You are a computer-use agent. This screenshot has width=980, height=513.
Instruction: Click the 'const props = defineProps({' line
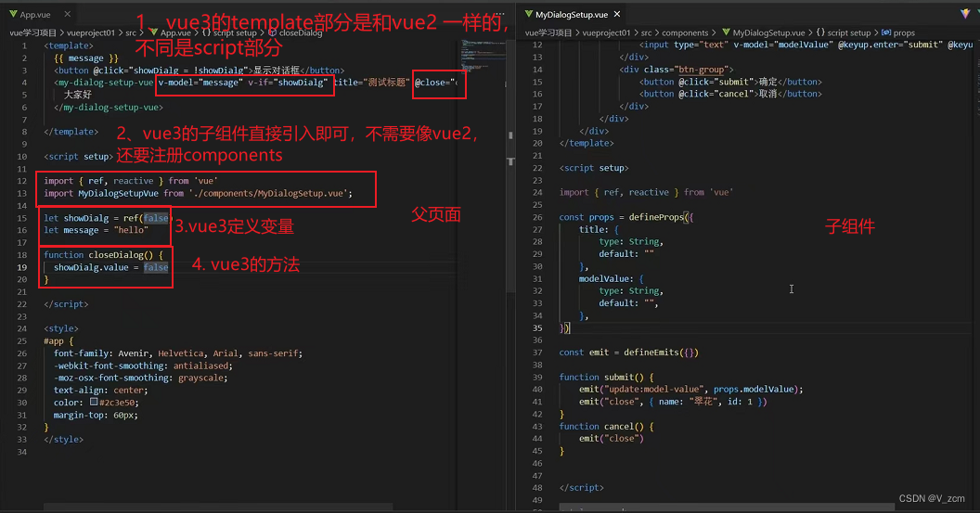point(626,217)
